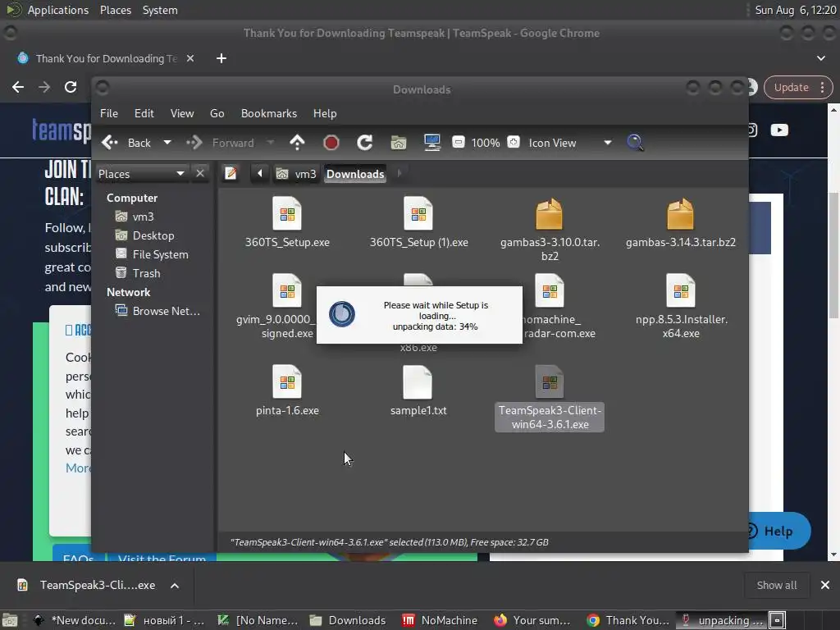The image size is (840, 630).
Task: Zoom out with the minus icon
Action: point(459,142)
